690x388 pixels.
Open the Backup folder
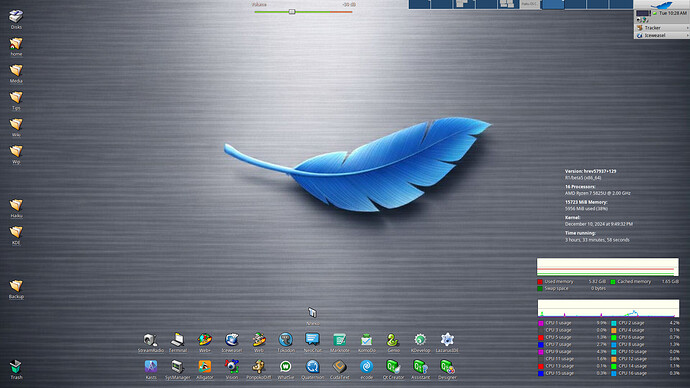click(16, 286)
